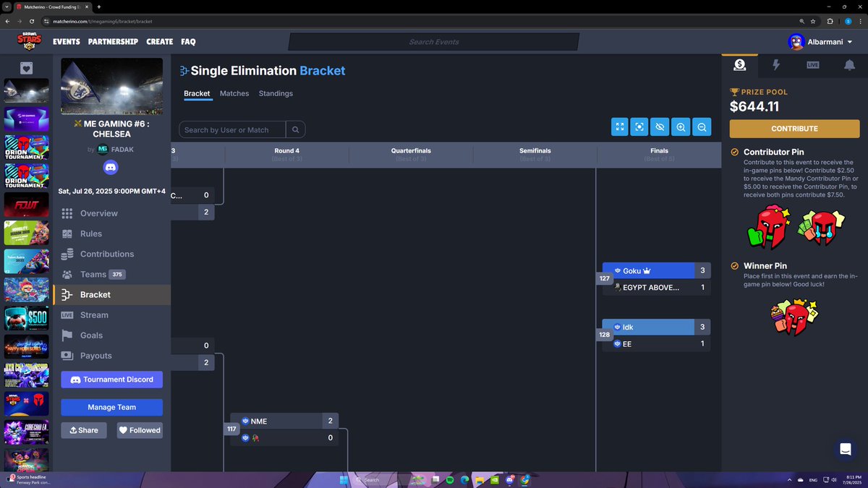
Task: Switch to the Matches tab
Action: [x=234, y=93]
